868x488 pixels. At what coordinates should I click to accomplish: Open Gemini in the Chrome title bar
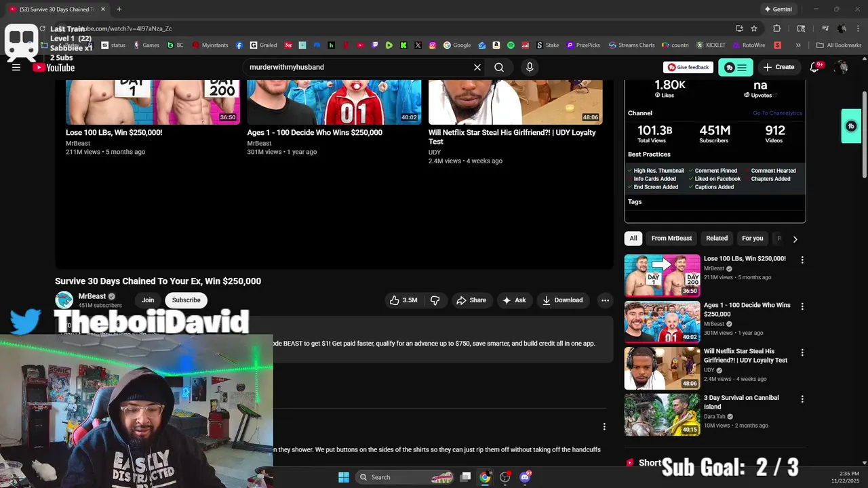point(778,9)
